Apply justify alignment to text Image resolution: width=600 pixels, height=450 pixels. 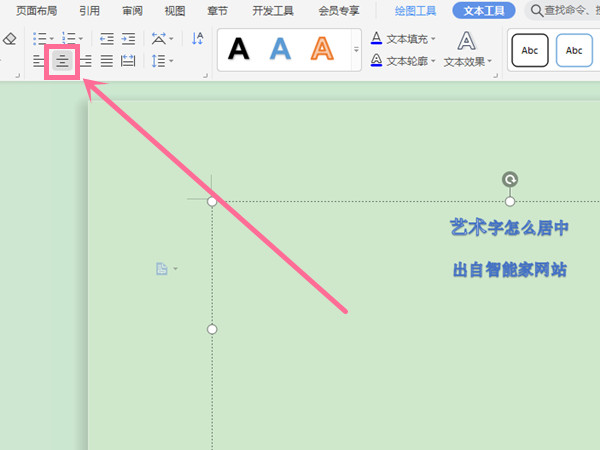(x=106, y=61)
